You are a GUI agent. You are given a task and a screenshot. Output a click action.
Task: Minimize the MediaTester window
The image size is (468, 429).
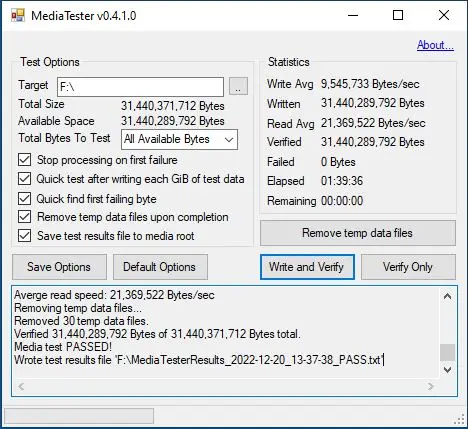tap(353, 15)
